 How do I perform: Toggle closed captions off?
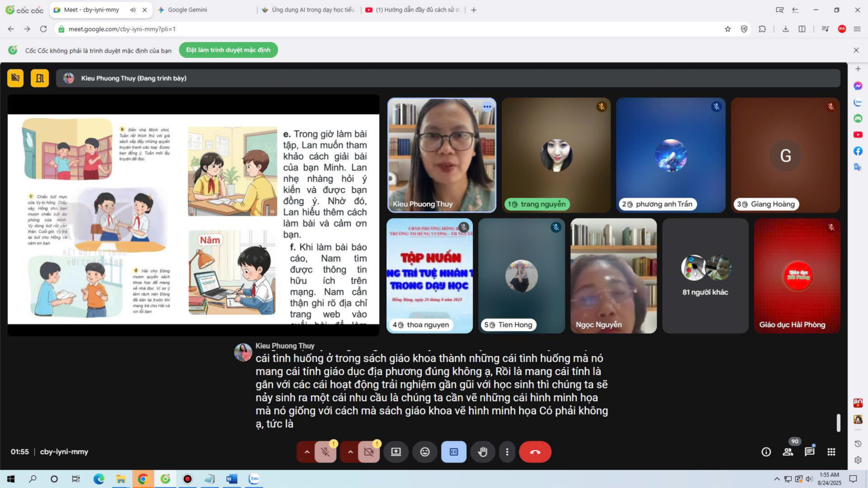[x=454, y=452]
